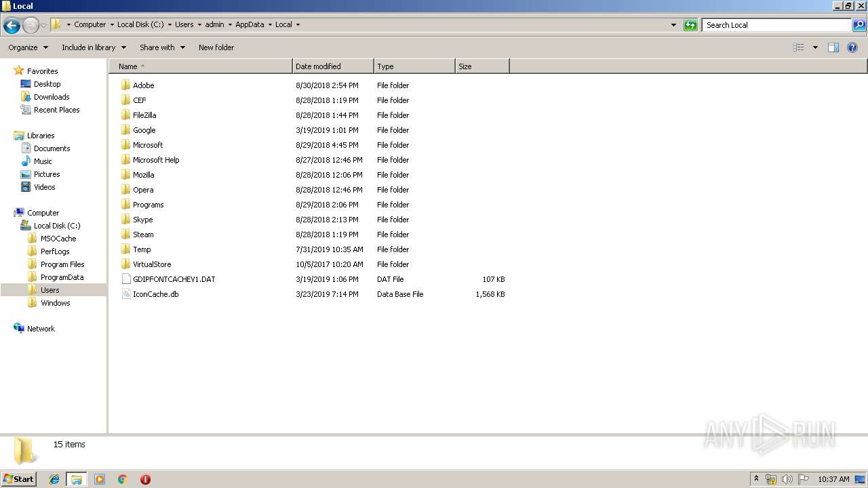The width and height of the screenshot is (868, 488).
Task: Select the Adobe folder icon
Action: pos(125,85)
